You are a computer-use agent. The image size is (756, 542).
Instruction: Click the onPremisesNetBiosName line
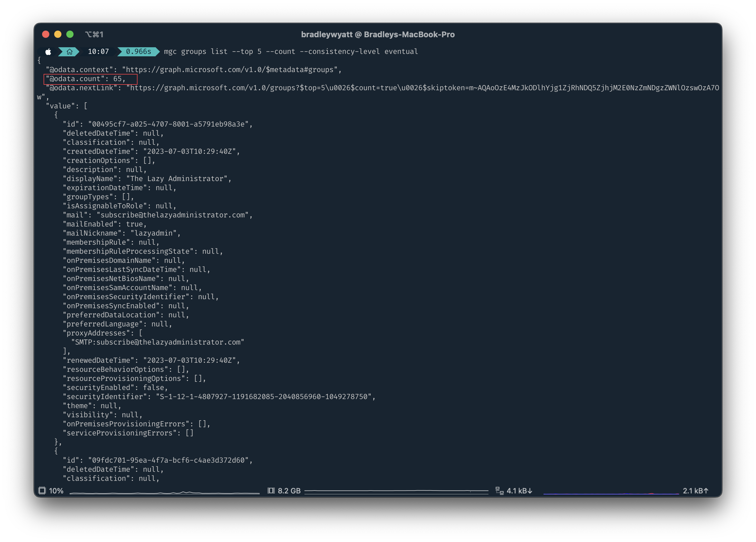[x=126, y=279]
